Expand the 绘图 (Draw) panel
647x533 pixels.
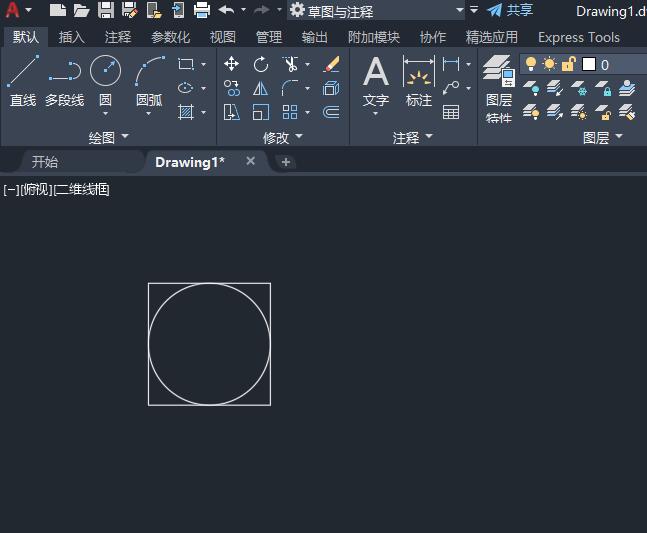click(x=109, y=138)
